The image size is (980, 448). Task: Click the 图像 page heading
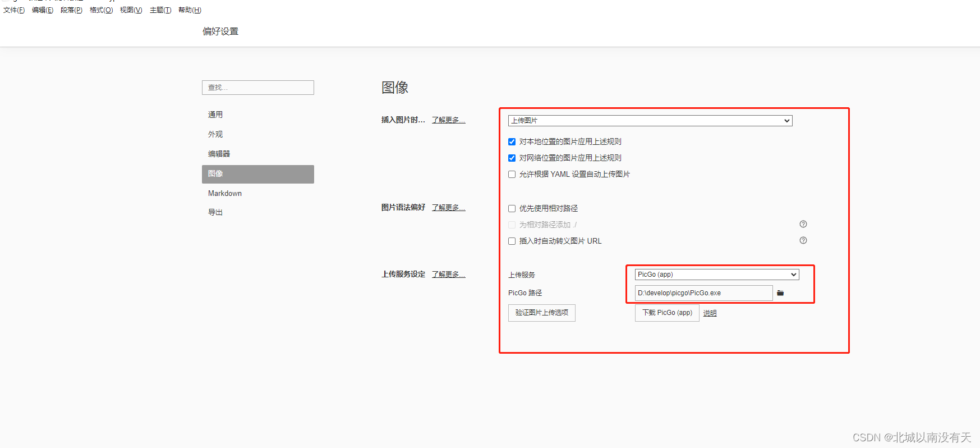[395, 88]
